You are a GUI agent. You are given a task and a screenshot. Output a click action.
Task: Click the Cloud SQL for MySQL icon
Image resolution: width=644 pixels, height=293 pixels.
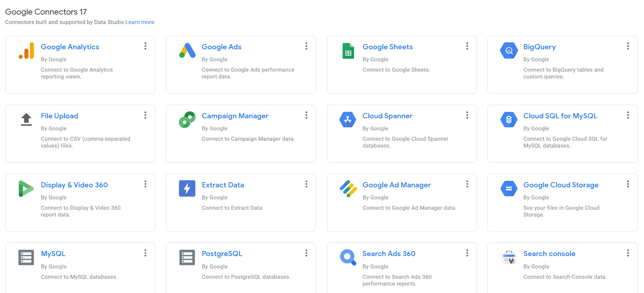(x=509, y=119)
